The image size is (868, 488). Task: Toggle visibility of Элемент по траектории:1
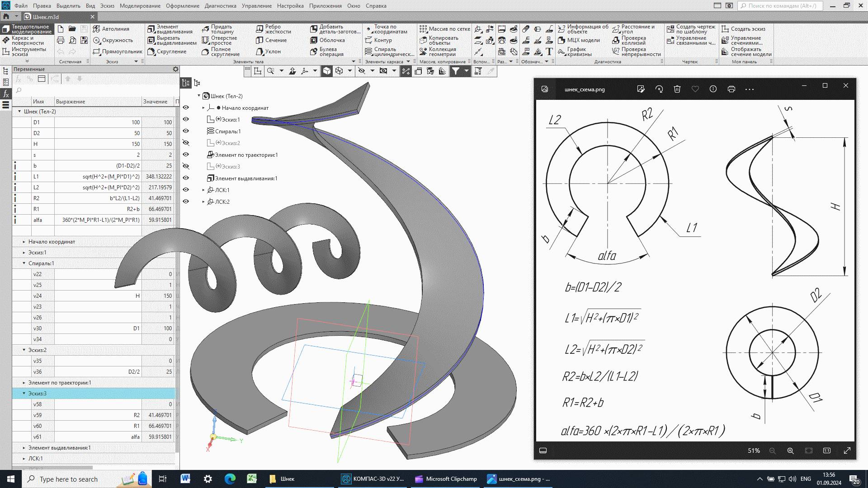tap(187, 155)
